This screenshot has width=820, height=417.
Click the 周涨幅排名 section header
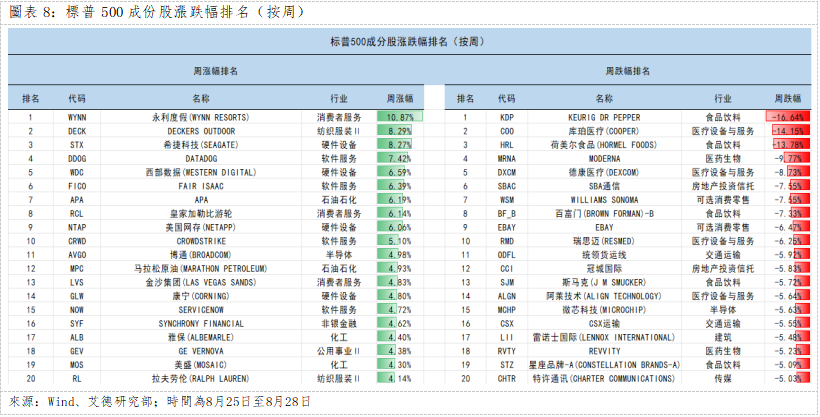point(215,72)
